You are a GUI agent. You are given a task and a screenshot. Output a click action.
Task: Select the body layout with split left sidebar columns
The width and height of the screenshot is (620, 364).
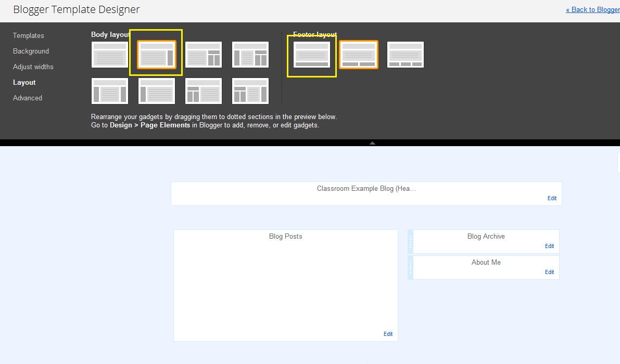tap(204, 90)
